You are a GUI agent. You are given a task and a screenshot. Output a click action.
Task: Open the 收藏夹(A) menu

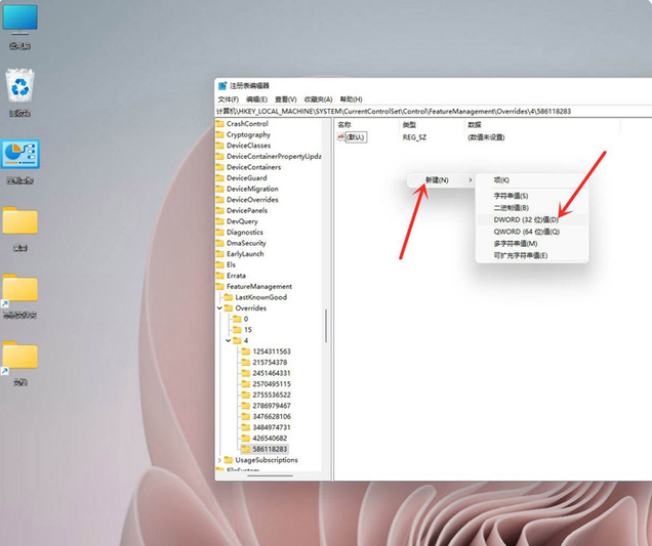pyautogui.click(x=318, y=100)
